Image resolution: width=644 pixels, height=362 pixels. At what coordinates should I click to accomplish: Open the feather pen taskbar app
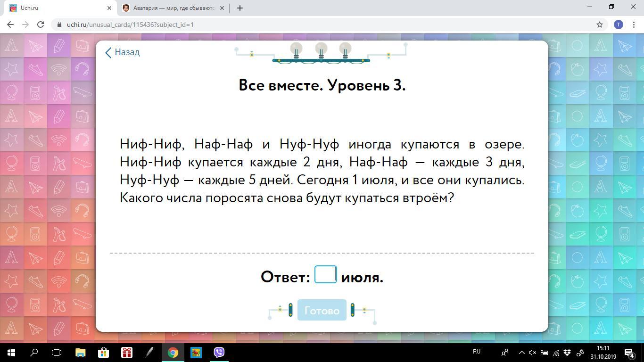pyautogui.click(x=149, y=352)
